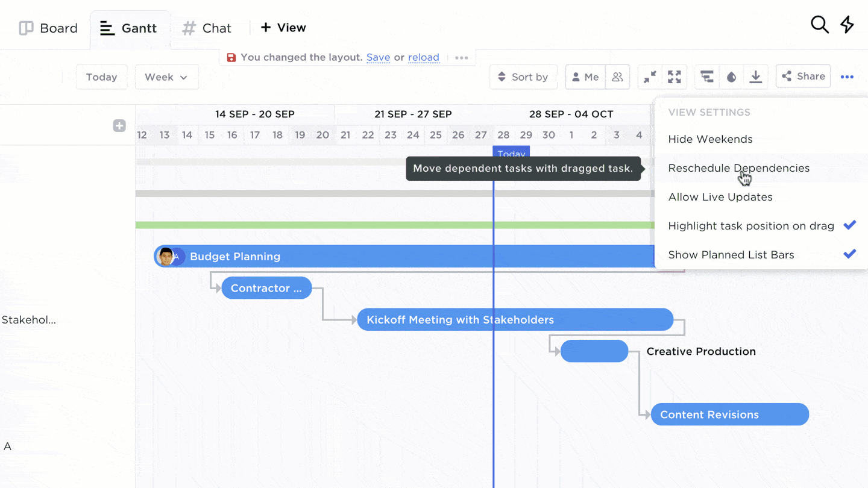
Task: Click the Gantt dependency path icon
Action: click(x=706, y=77)
